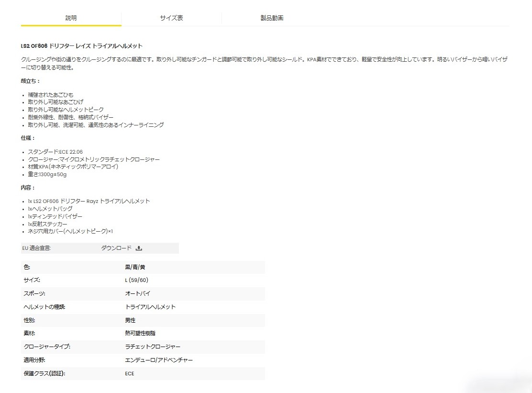Screen dimensions: 532x393
Task: Click spec line 材質:KPA(キネティックポリマーアロイ)
Action: pos(73,167)
